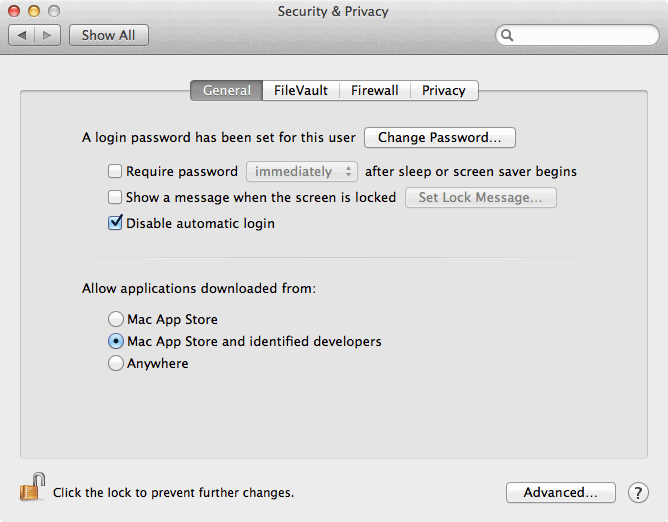The height and width of the screenshot is (522, 668).
Task: Click the unlocked padlock icon
Action: coord(32,487)
